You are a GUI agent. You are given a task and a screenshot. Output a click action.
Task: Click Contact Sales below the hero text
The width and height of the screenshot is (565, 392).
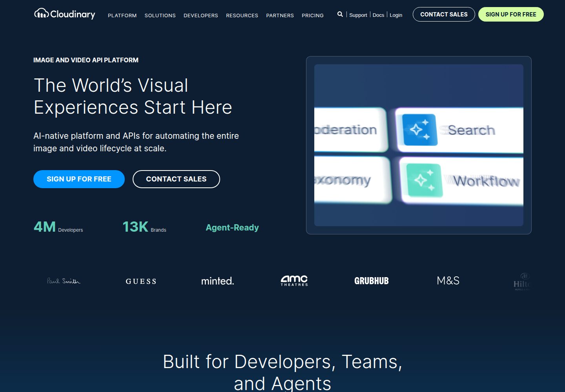point(176,179)
